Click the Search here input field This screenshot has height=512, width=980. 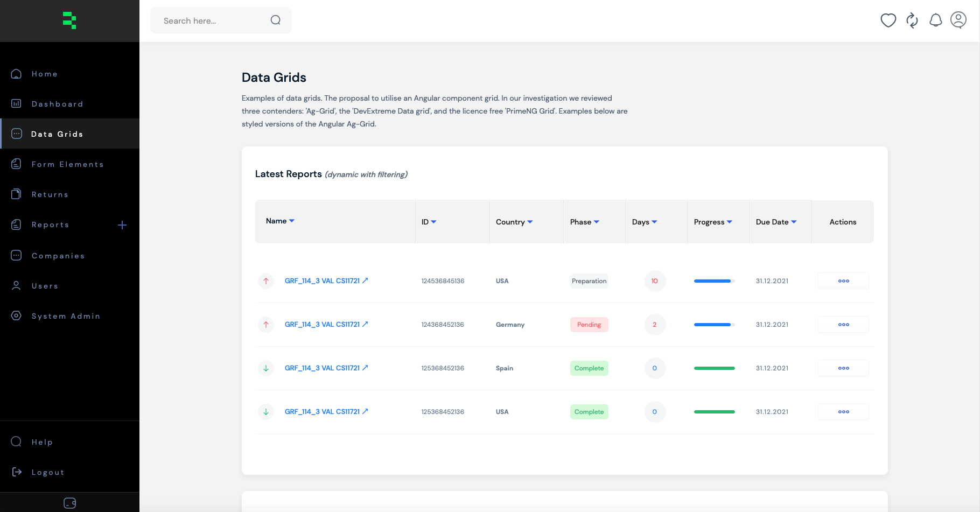click(221, 20)
